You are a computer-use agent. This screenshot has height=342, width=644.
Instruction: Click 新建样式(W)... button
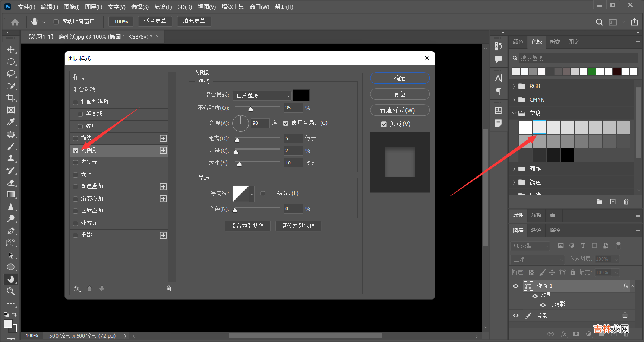tap(400, 110)
